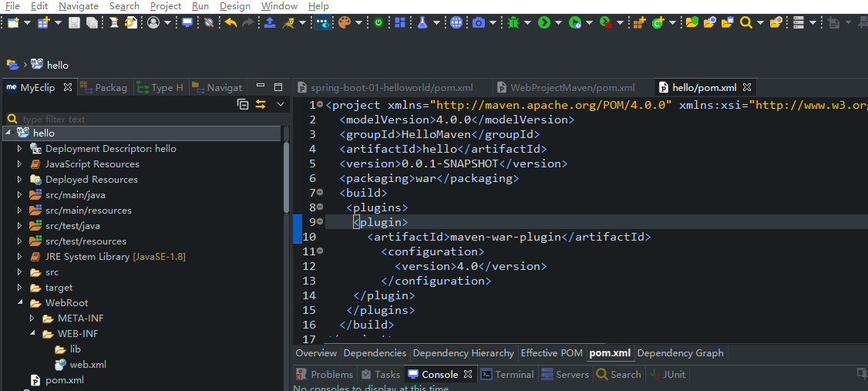
Task: Click the yellow undo arrow icon
Action: (x=230, y=22)
